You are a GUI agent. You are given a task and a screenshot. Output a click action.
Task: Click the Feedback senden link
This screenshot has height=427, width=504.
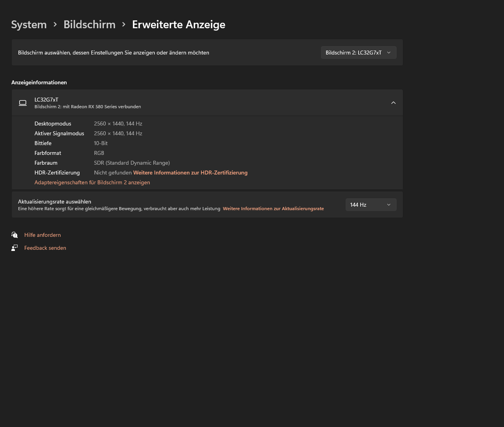tap(45, 248)
